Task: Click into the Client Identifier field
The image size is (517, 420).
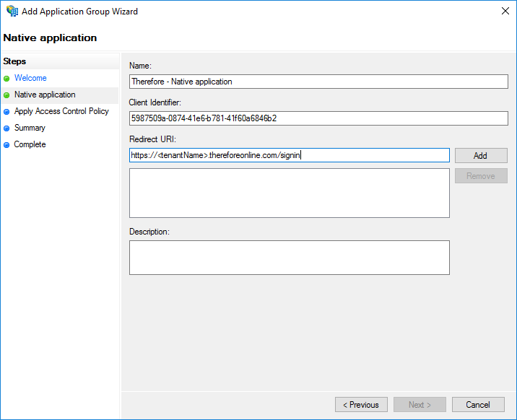Action: point(318,118)
